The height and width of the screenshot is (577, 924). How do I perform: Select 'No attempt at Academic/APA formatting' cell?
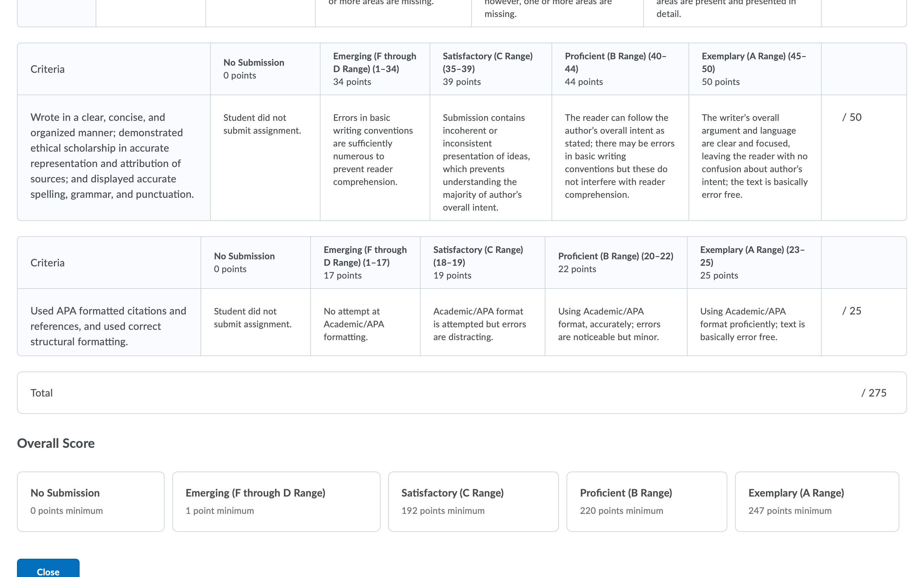click(365, 322)
